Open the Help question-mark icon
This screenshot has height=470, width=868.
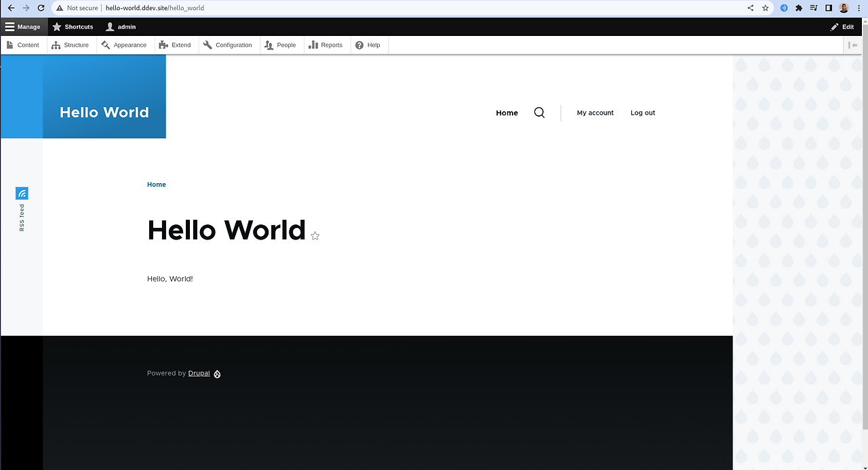(359, 45)
